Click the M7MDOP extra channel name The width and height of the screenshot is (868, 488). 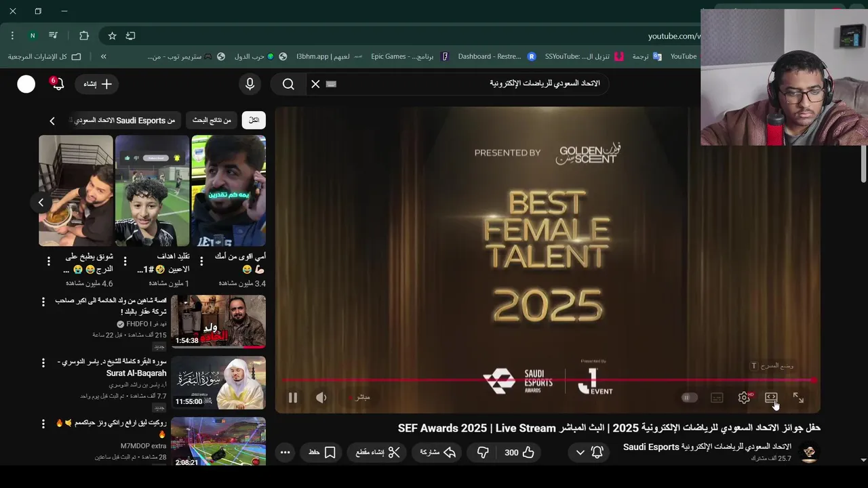pyautogui.click(x=143, y=446)
